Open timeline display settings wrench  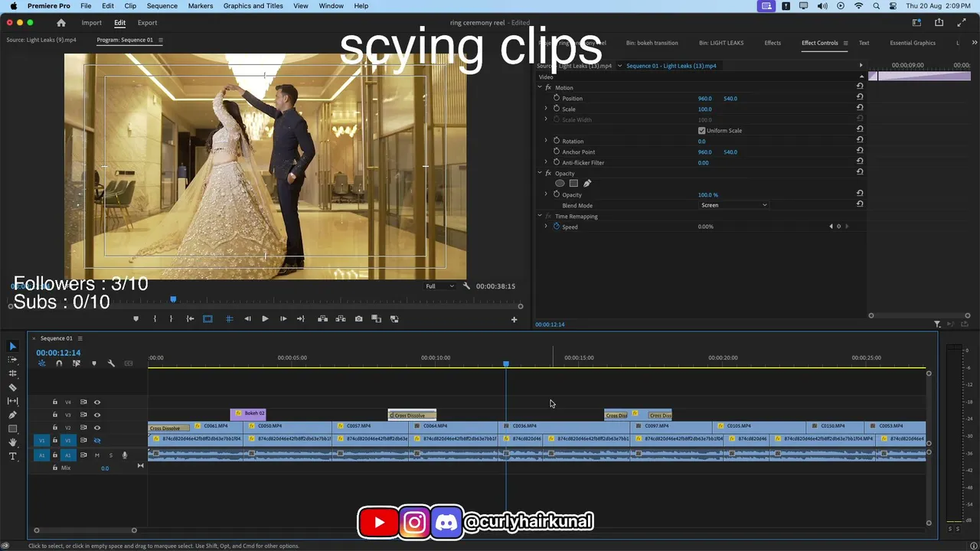coord(111,364)
